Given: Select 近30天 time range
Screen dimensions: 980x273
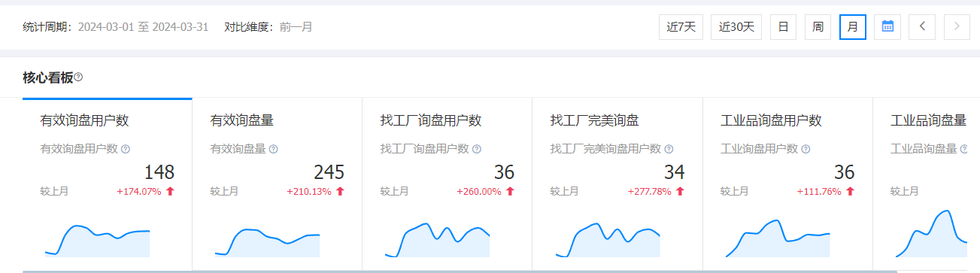Looking at the screenshot, I should pyautogui.click(x=736, y=27).
